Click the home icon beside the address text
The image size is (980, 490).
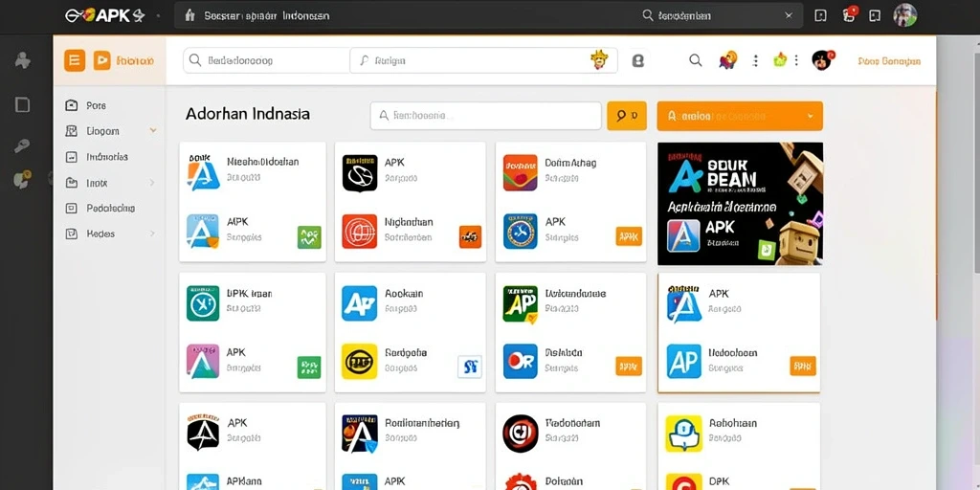[190, 15]
